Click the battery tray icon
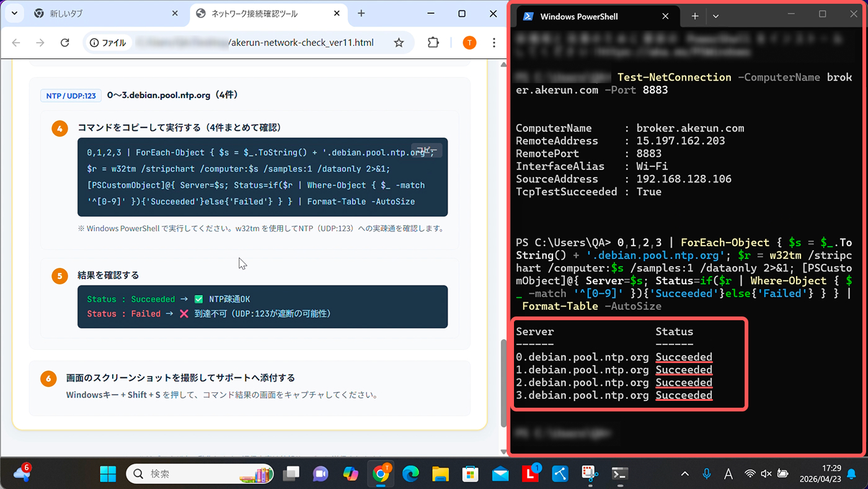 pyautogui.click(x=782, y=474)
